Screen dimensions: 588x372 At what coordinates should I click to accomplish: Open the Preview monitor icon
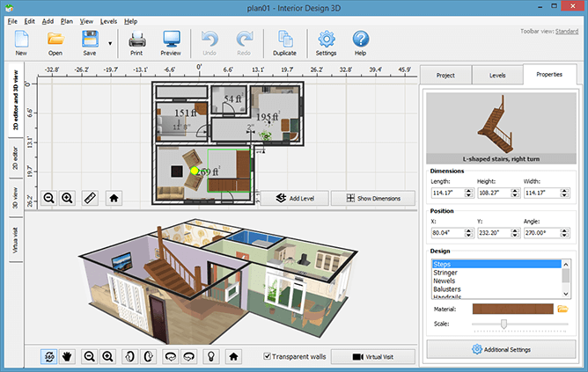[172, 39]
